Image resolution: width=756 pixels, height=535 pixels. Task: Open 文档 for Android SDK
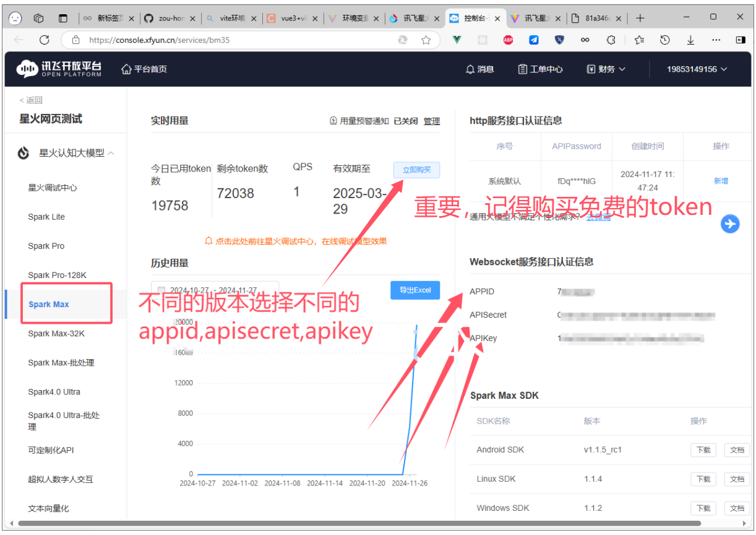[x=737, y=450]
